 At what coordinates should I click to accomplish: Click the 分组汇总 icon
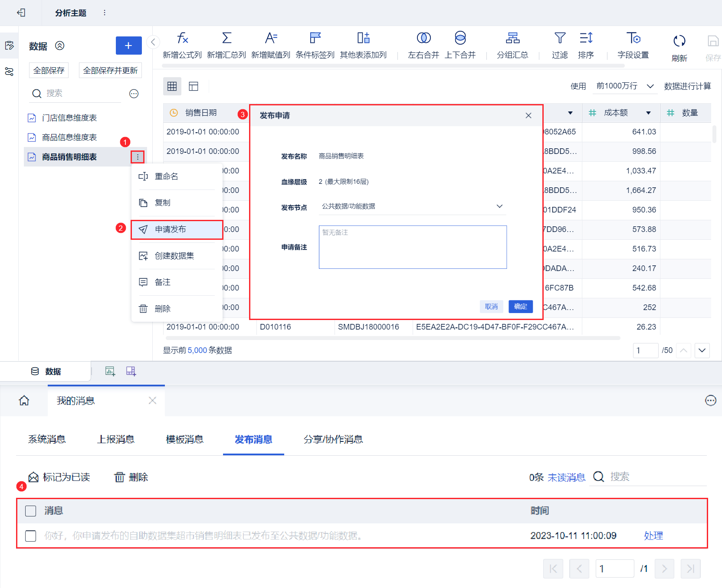coord(512,38)
